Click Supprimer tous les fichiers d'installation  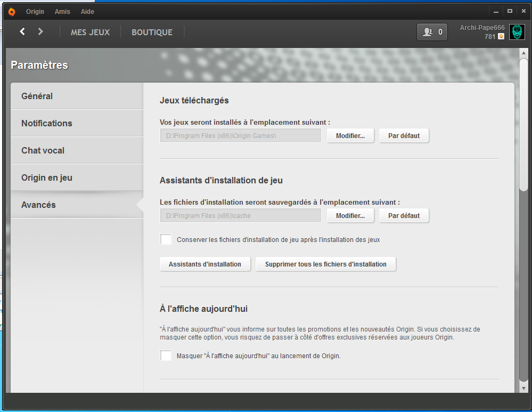(x=325, y=264)
